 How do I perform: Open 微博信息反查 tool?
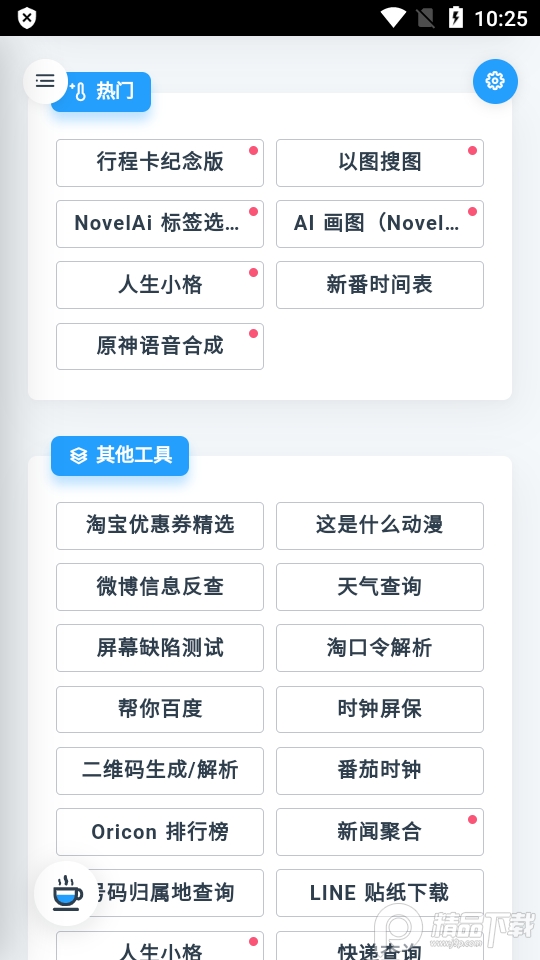point(160,587)
